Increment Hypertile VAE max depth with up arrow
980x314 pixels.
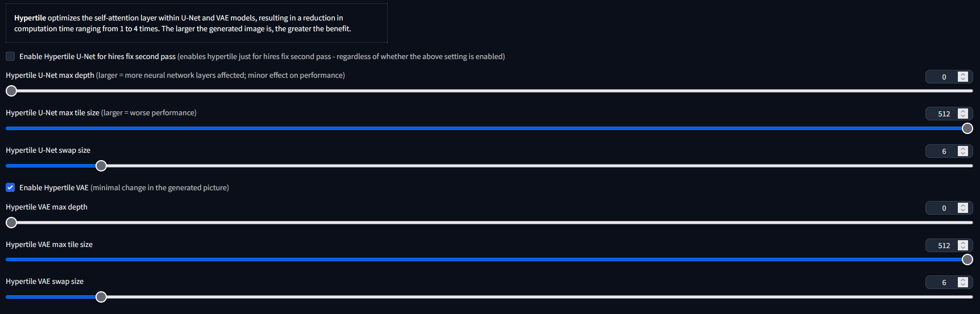coord(963,206)
